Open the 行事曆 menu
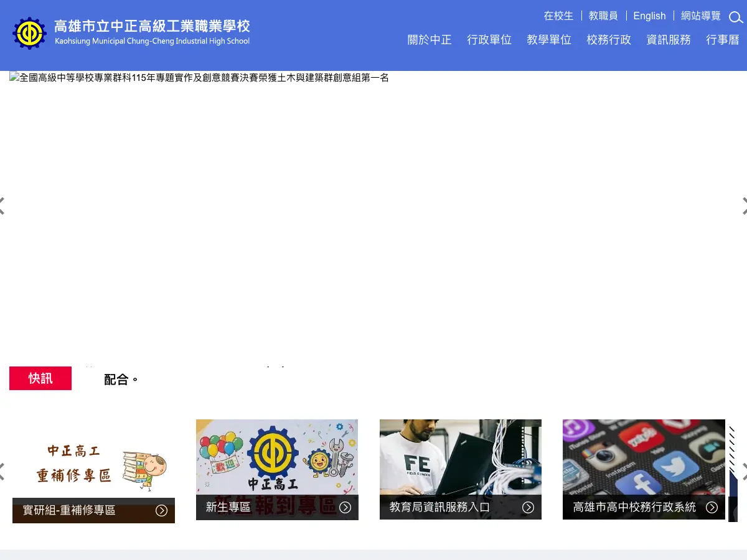Viewport: 747px width, 560px height. (723, 40)
